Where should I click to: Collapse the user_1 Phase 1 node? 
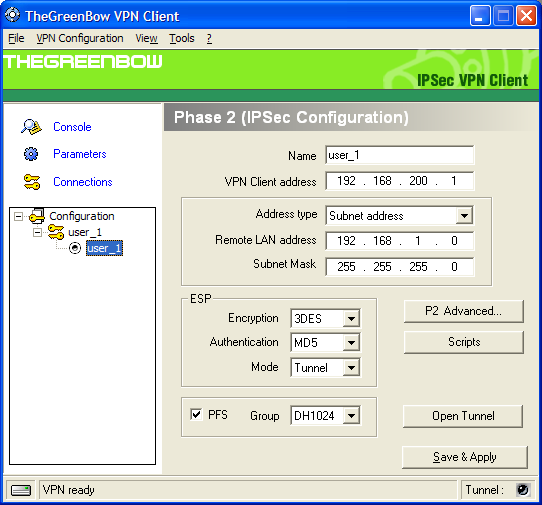tap(37, 232)
